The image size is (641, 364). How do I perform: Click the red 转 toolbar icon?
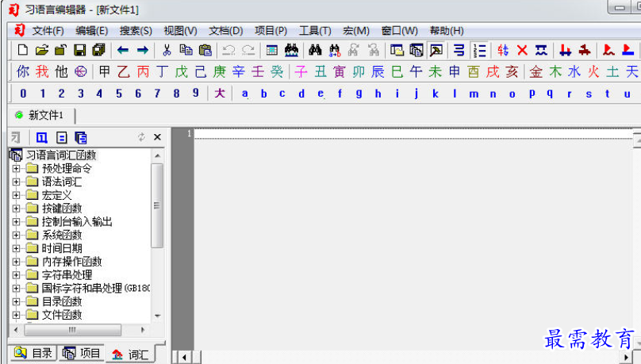[x=503, y=50]
